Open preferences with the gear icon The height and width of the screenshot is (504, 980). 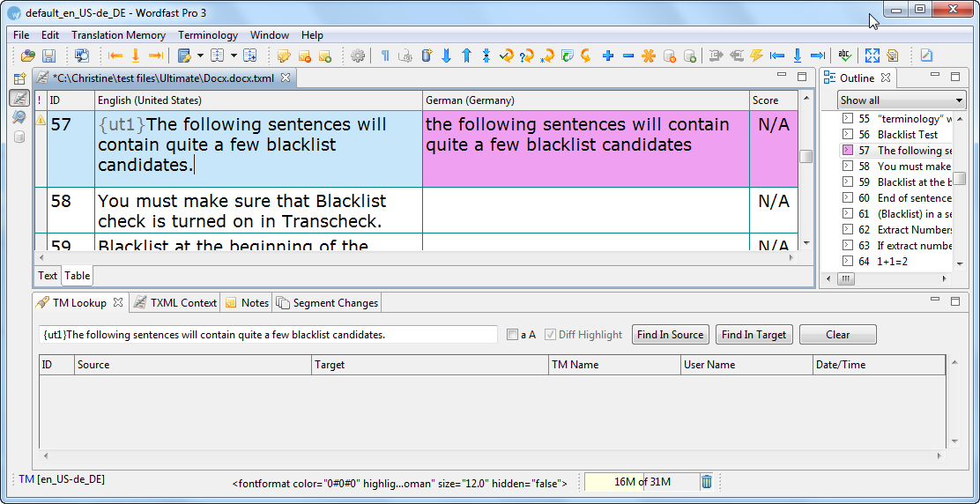pos(358,56)
